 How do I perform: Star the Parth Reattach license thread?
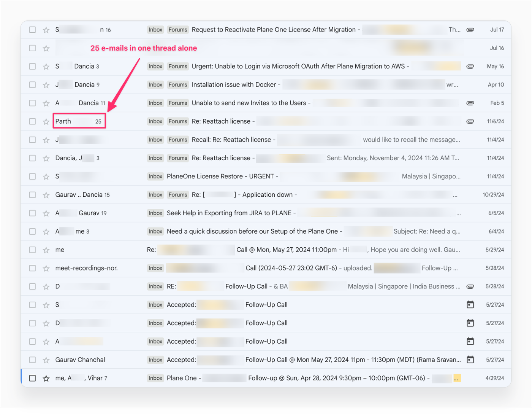[x=46, y=122]
